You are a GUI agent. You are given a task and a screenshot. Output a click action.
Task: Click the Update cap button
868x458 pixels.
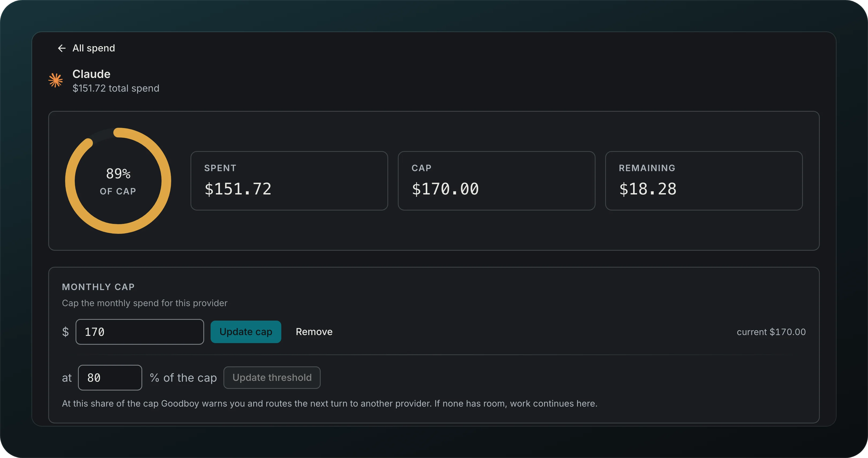246,332
